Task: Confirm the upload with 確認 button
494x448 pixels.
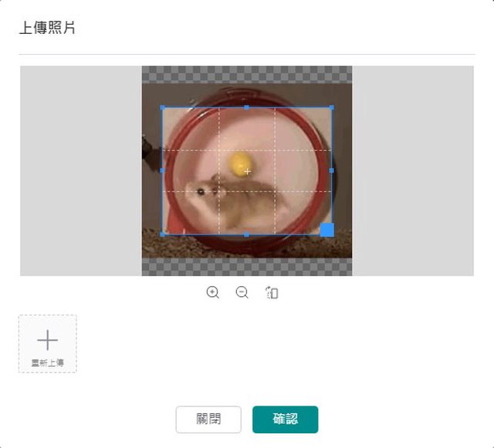Action: (x=285, y=419)
